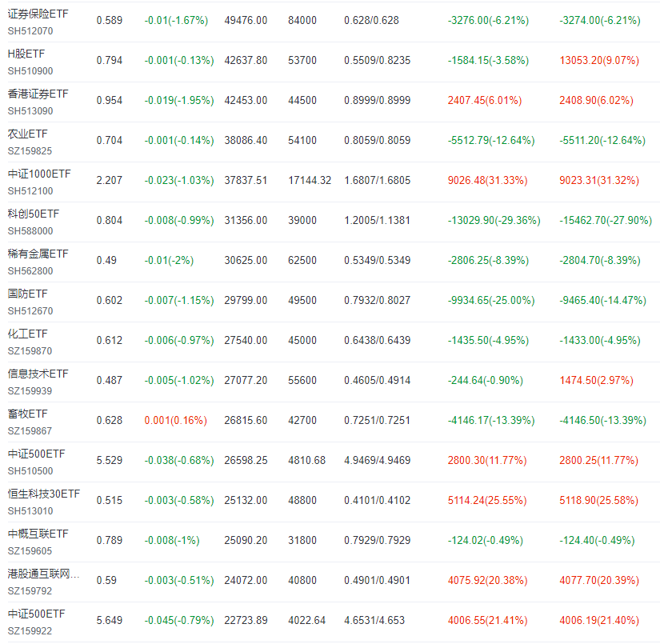Click the profit 9026.48(31.33%)
This screenshot has height=644, width=660.
[487, 180]
